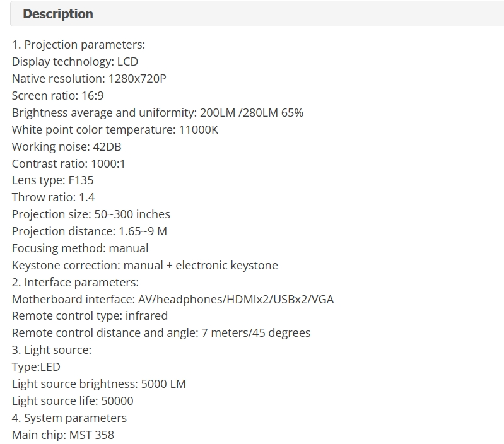The height and width of the screenshot is (444, 504).
Task: Click the 'Contrast ratio: 1000:1' text
Action: click(x=69, y=164)
